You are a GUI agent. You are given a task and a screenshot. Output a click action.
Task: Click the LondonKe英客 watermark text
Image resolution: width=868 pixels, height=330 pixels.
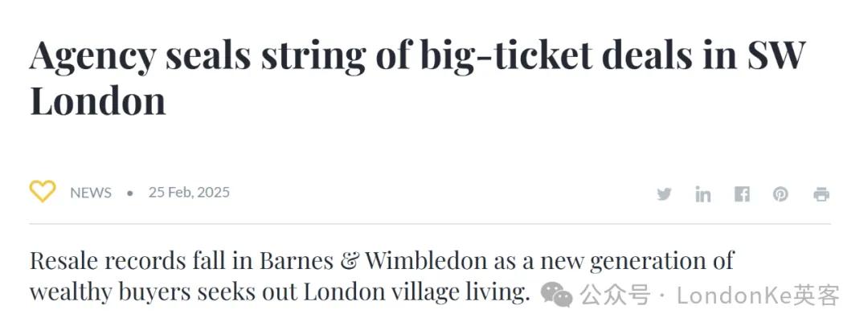tap(759, 295)
